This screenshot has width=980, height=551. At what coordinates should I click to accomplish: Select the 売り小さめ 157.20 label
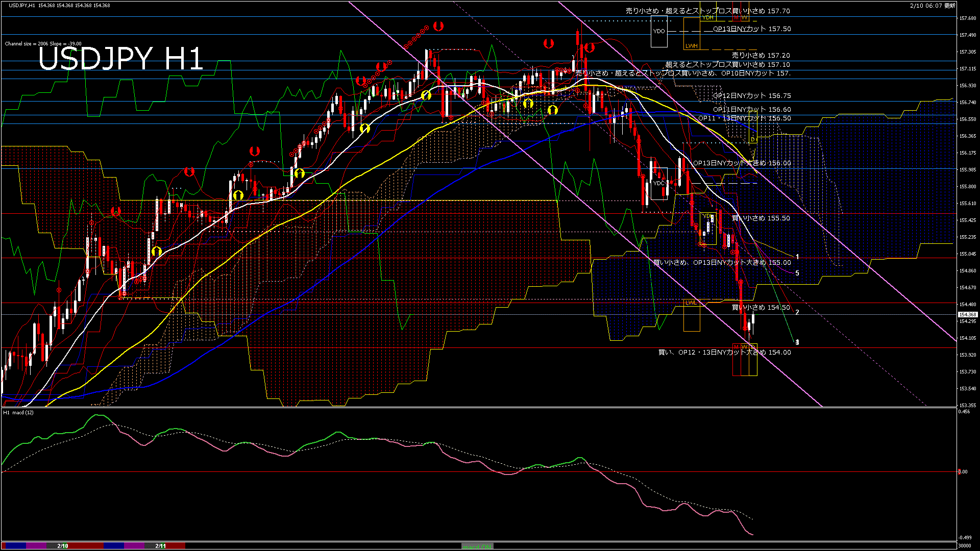[761, 55]
